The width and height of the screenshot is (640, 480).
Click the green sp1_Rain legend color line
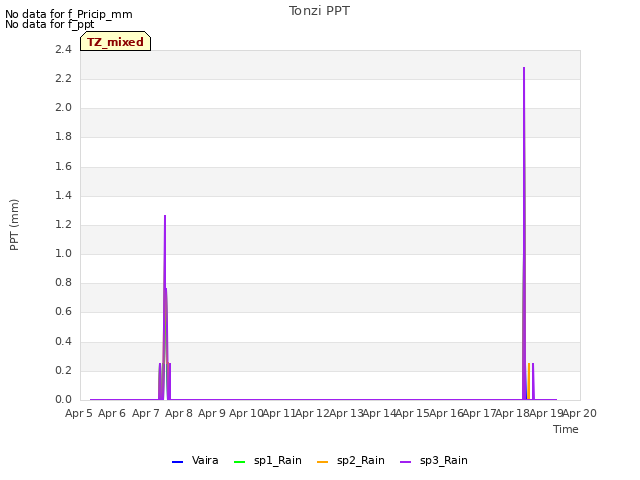click(x=240, y=462)
